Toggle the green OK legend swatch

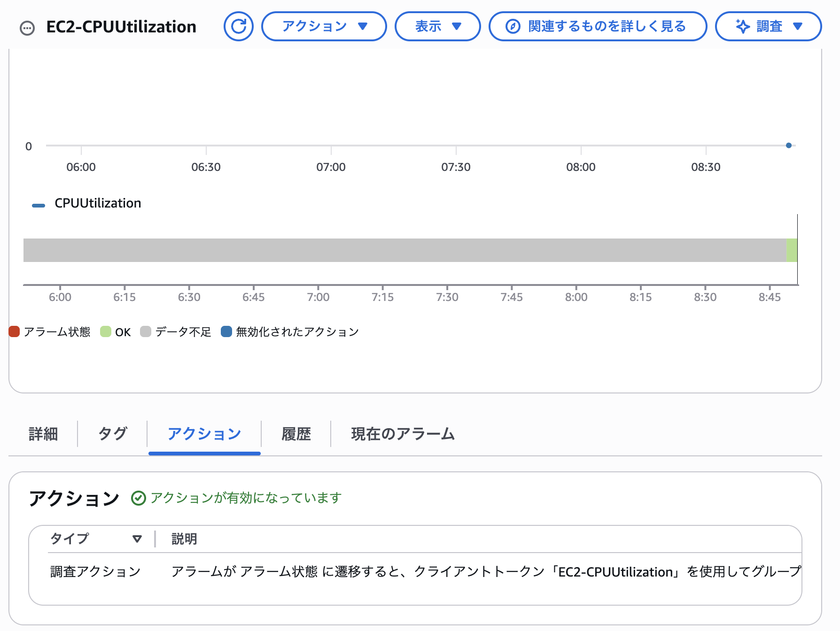106,332
